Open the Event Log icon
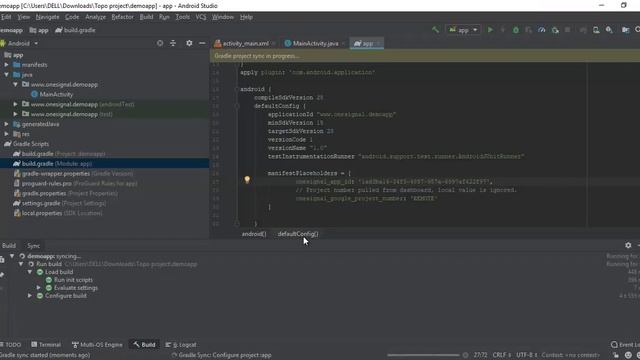 pos(614,345)
